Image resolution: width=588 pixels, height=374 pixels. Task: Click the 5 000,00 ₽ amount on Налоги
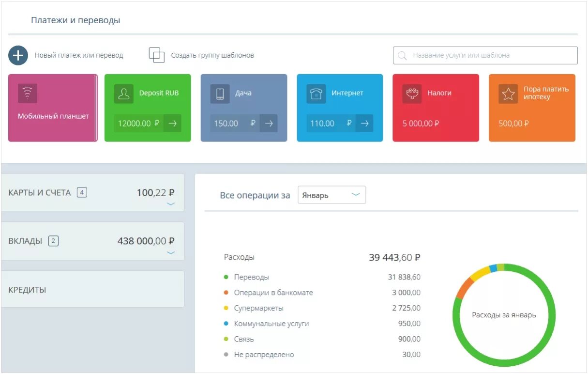421,124
